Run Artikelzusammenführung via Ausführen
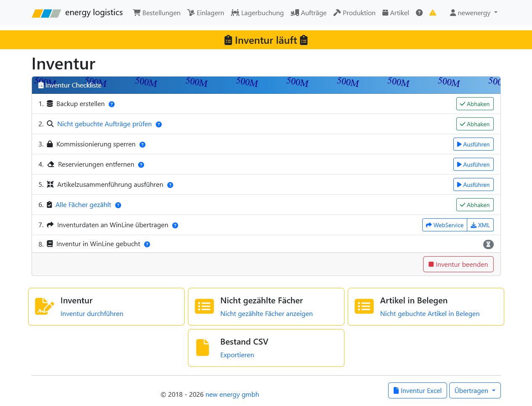This screenshot has width=532, height=406. click(x=474, y=185)
